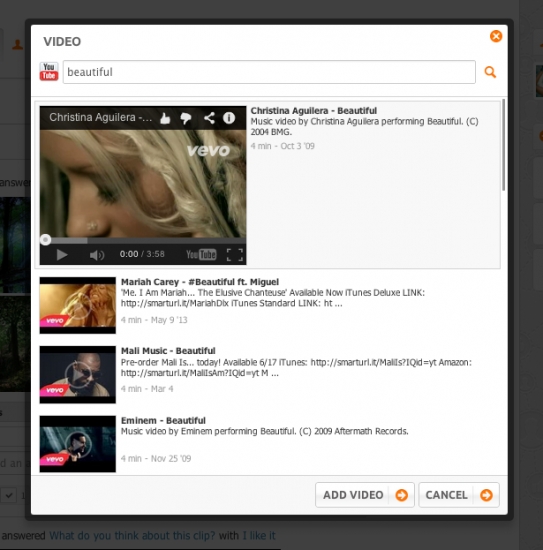Viewport: 543px width, 550px height.
Task: Click '4 min - Oct 3 '09' text
Action: (282, 146)
